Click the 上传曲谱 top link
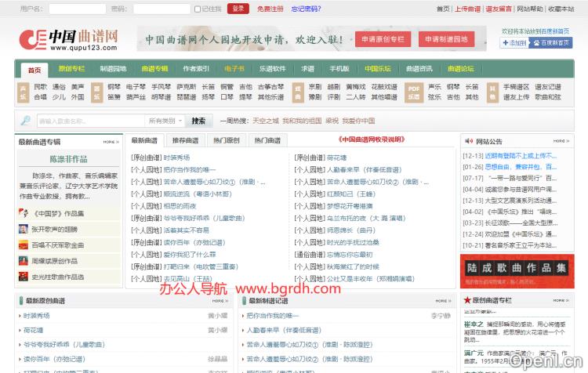This screenshot has width=588, height=373. pos(467,9)
